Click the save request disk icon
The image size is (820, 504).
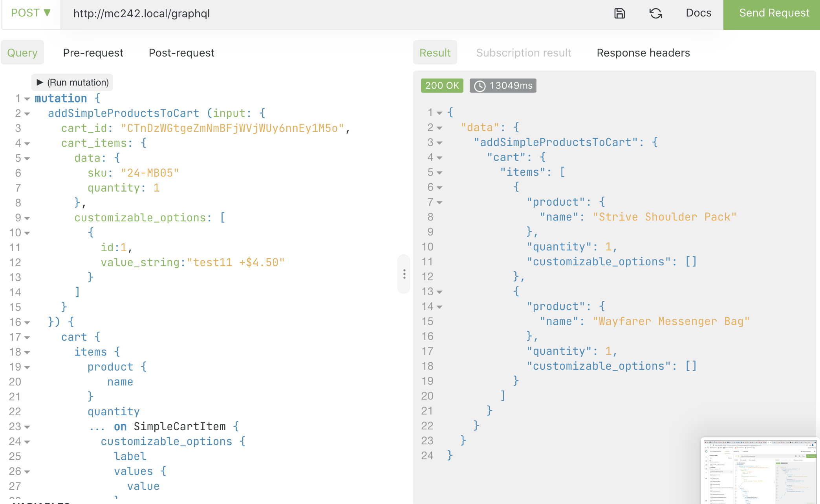[x=620, y=13]
